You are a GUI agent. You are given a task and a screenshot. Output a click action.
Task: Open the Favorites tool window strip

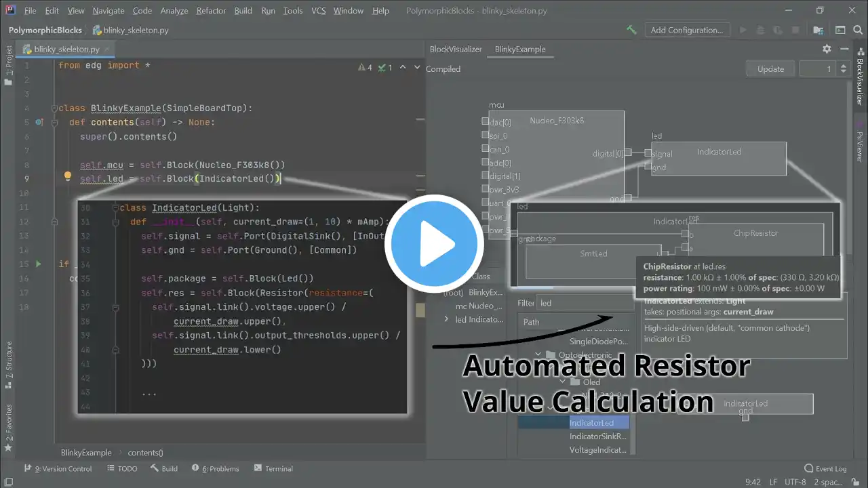(9, 428)
